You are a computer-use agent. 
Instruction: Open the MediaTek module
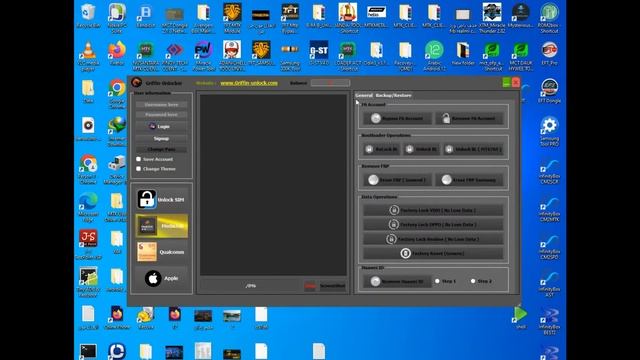(x=162, y=226)
